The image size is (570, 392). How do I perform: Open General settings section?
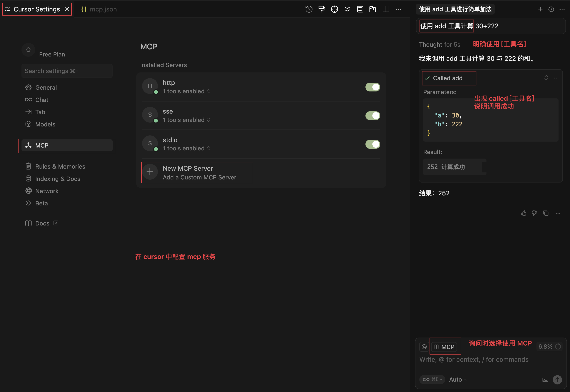point(67,87)
